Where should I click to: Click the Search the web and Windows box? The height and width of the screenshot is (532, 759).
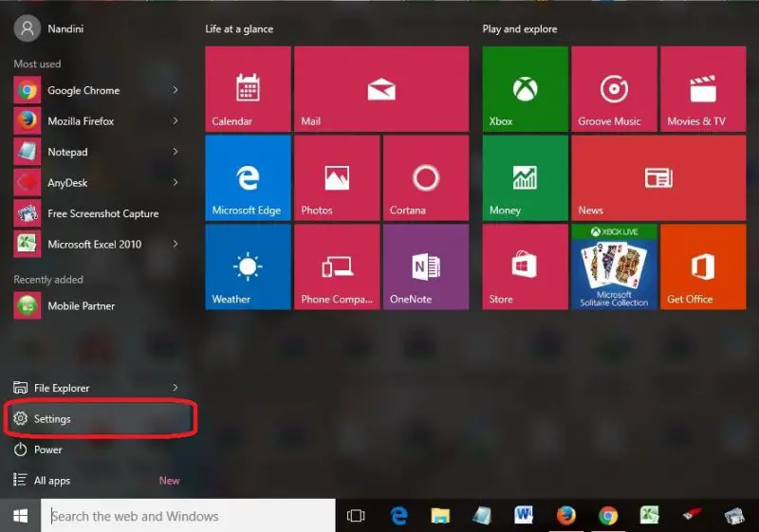tap(188, 516)
